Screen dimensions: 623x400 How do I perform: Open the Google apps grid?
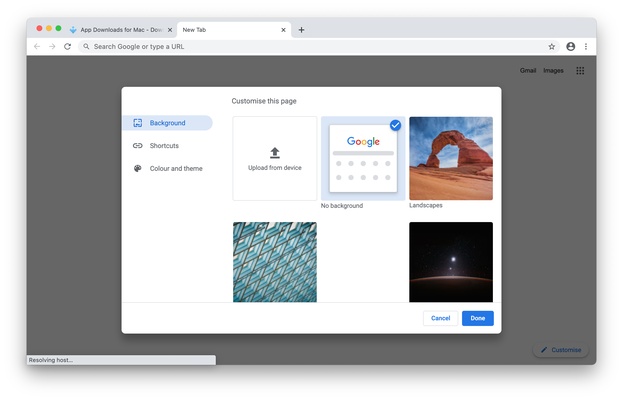click(x=580, y=71)
